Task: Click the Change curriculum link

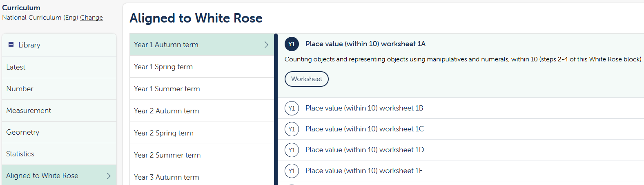Action: tap(91, 18)
